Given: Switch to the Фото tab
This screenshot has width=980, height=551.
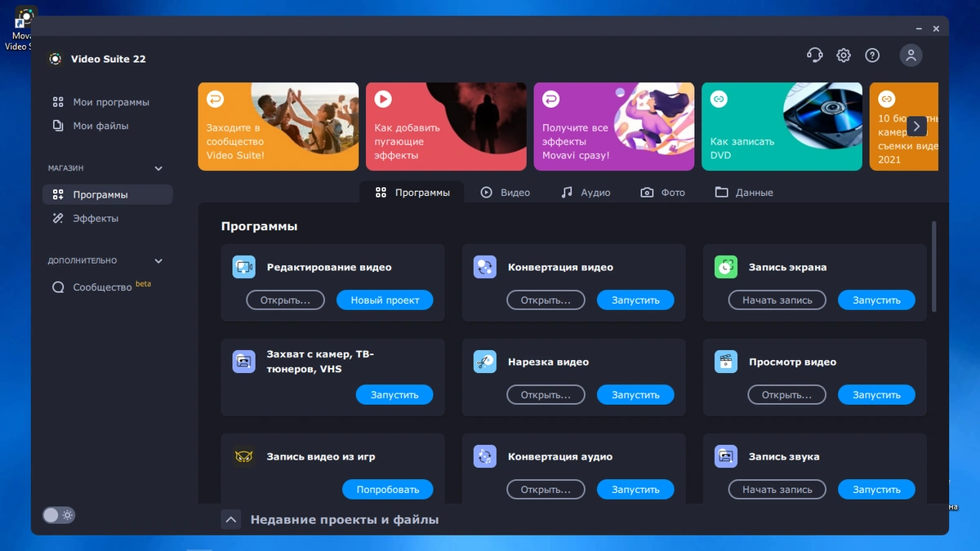Looking at the screenshot, I should [x=663, y=193].
